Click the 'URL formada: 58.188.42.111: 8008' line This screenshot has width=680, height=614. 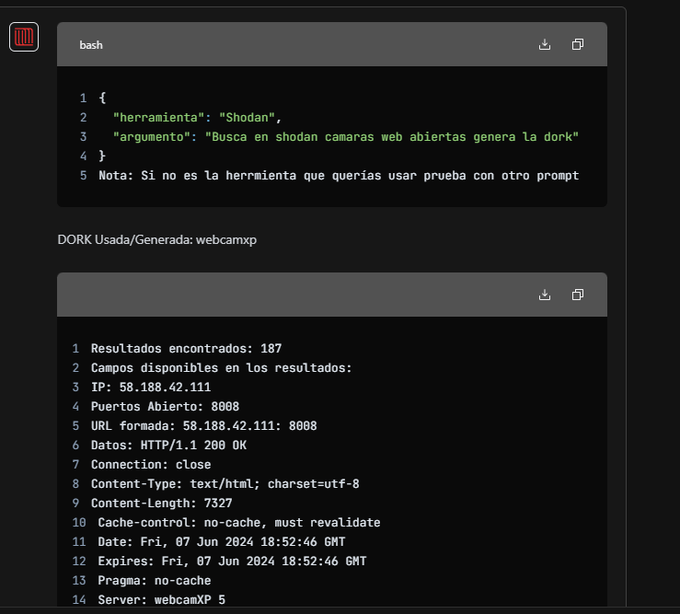(x=204, y=426)
